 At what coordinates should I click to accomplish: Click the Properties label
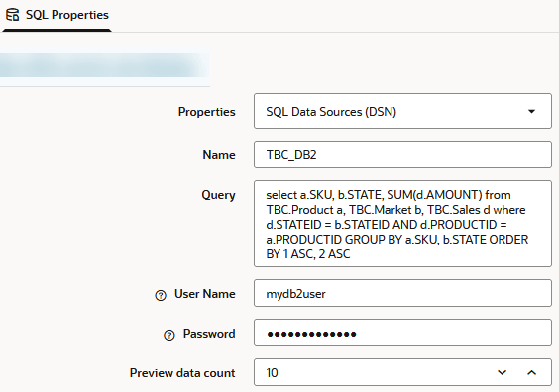(207, 112)
